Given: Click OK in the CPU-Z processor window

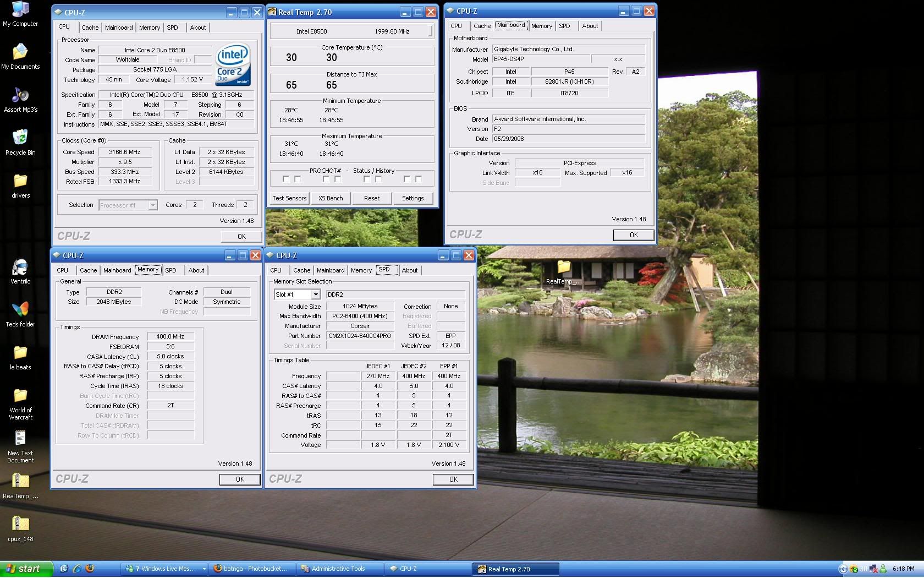Looking at the screenshot, I should tap(241, 237).
